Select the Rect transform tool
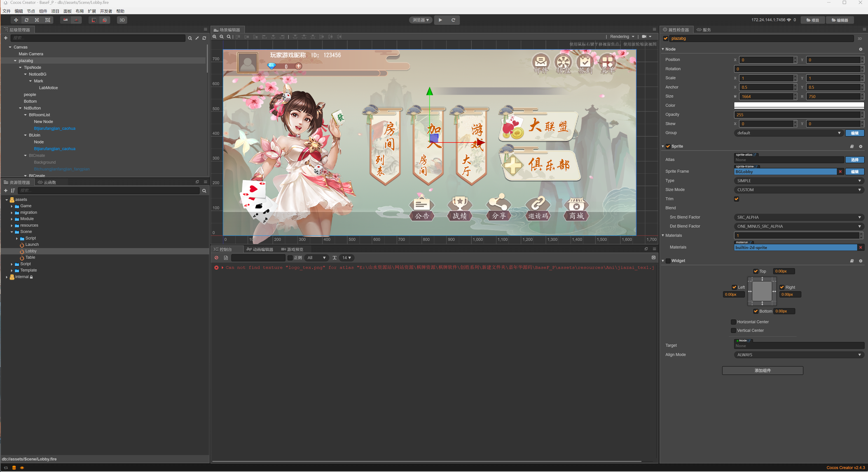Screen dimensions: 868x472 coord(48,20)
